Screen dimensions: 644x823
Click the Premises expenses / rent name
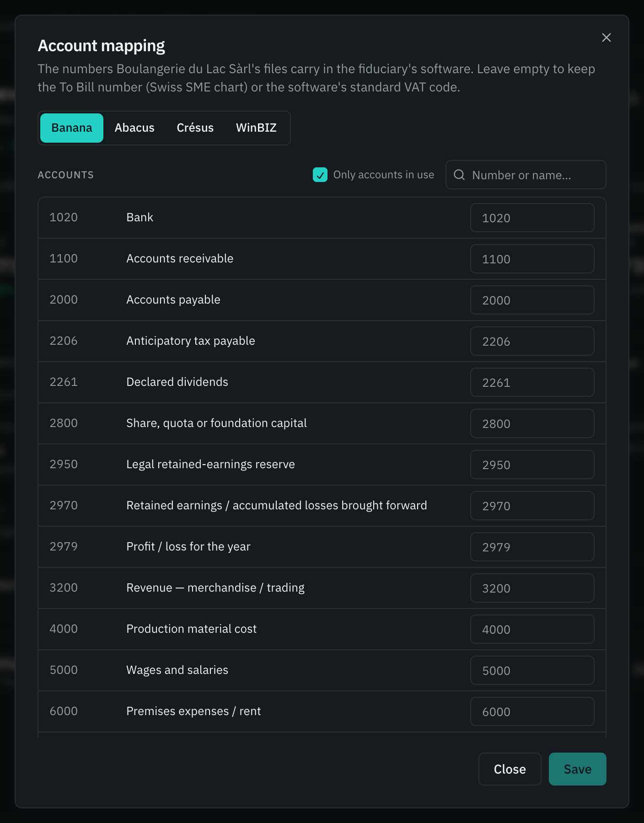click(x=193, y=711)
